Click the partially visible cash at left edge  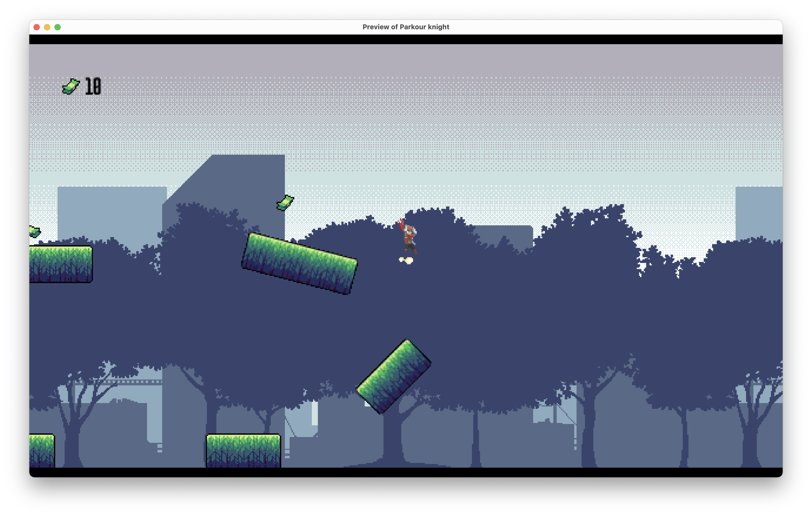click(x=35, y=232)
